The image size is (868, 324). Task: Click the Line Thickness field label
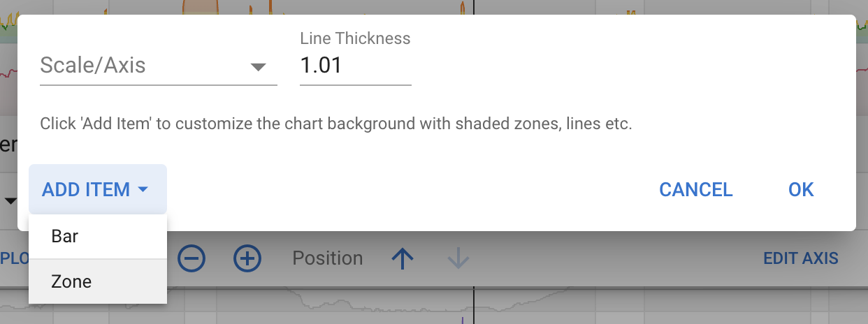coord(355,38)
